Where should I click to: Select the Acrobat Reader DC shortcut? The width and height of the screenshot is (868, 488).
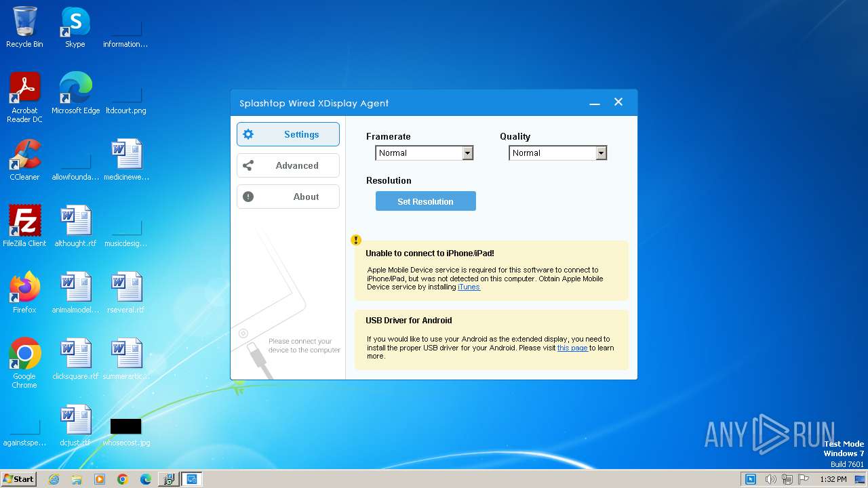pos(24,98)
